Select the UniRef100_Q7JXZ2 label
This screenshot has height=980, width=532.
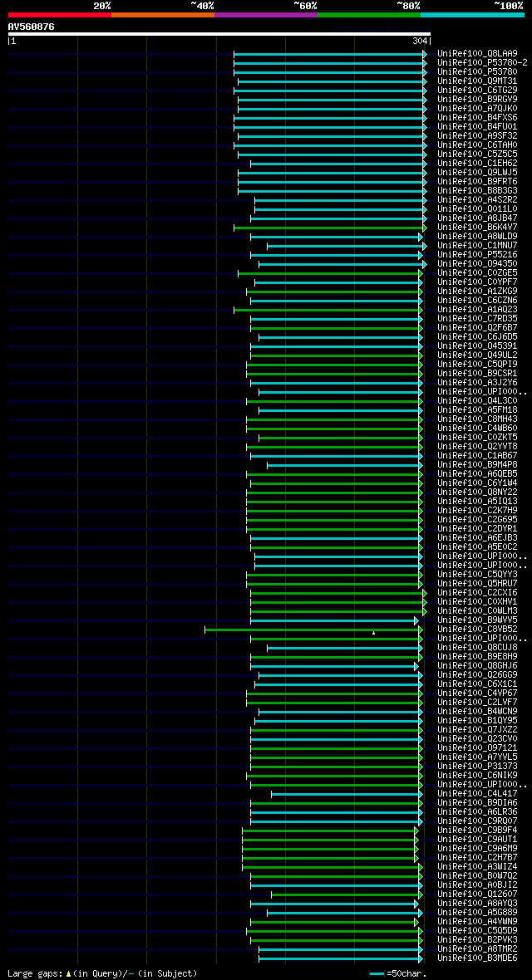pyautogui.click(x=477, y=728)
